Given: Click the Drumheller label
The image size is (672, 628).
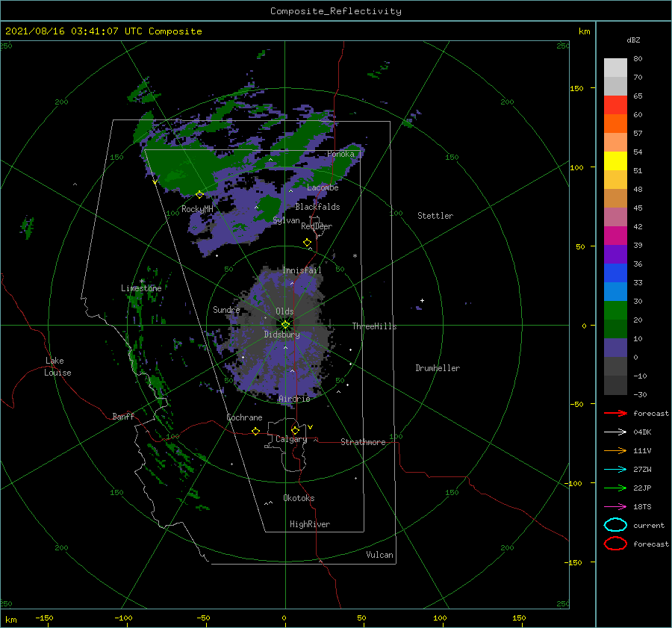Looking at the screenshot, I should pos(438,368).
